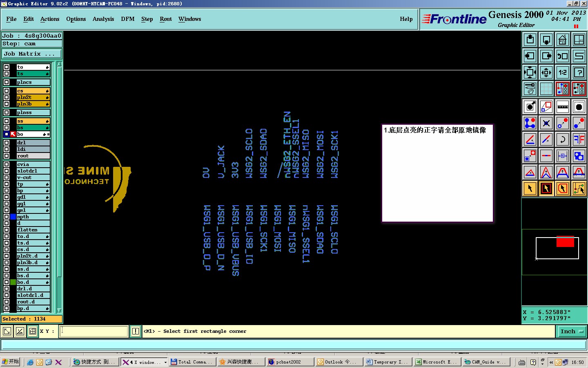Click the red area in overview thumbnail
The width and height of the screenshot is (588, 368).
[x=565, y=242]
